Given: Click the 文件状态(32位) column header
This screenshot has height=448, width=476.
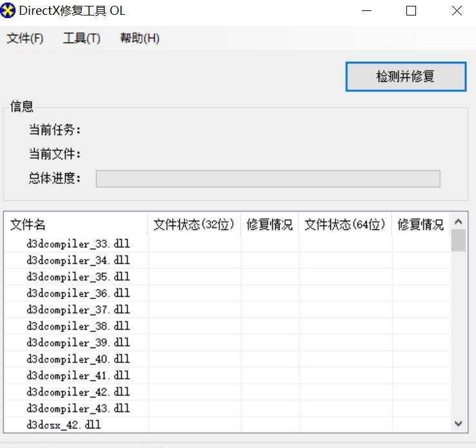Looking at the screenshot, I should pos(194,225).
